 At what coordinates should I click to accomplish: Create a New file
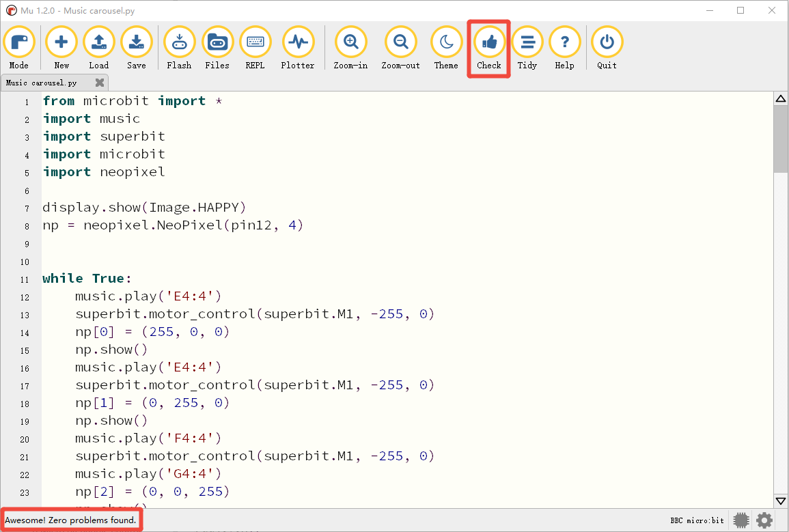(61, 48)
